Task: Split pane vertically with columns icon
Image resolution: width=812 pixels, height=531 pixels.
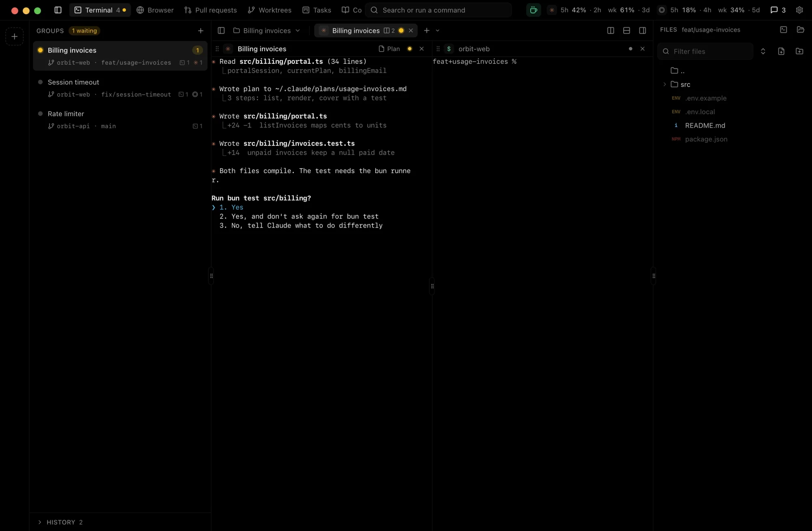Action: [x=611, y=30]
